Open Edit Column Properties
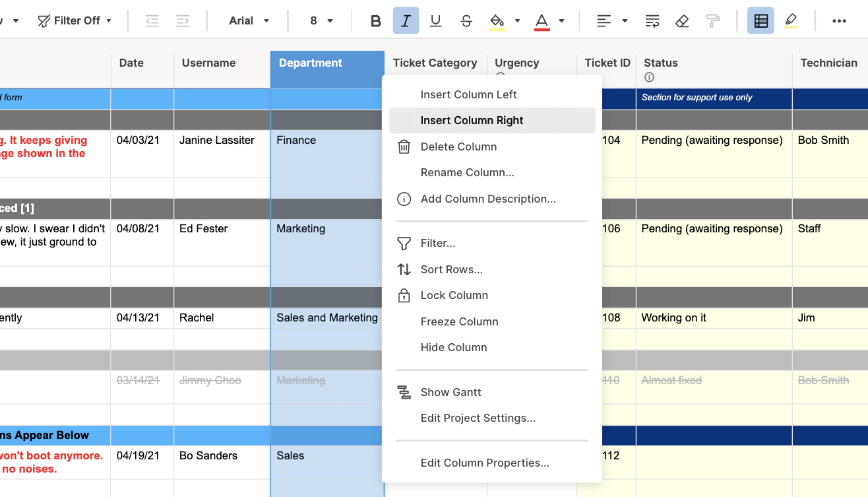Viewport: 868px width, 497px height. (484, 463)
